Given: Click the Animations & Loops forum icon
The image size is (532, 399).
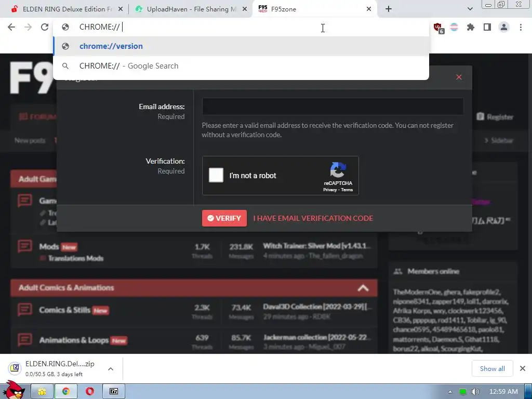Looking at the screenshot, I should point(25,340).
